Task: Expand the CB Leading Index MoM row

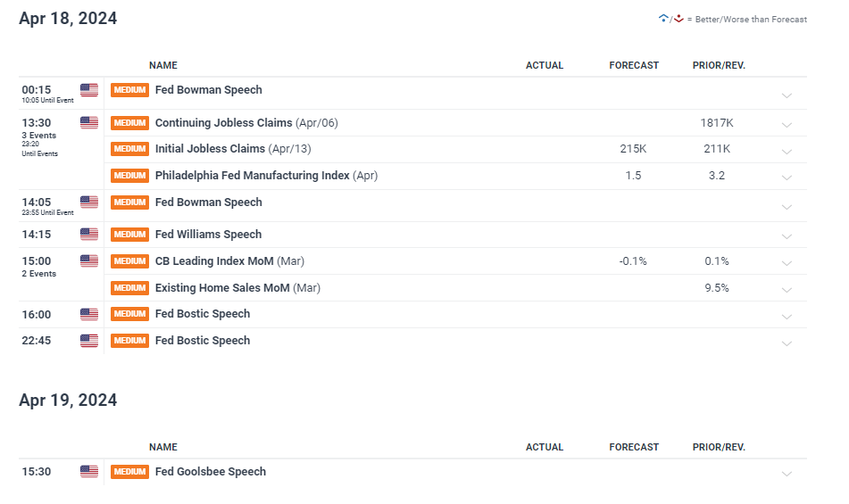Action: [787, 263]
